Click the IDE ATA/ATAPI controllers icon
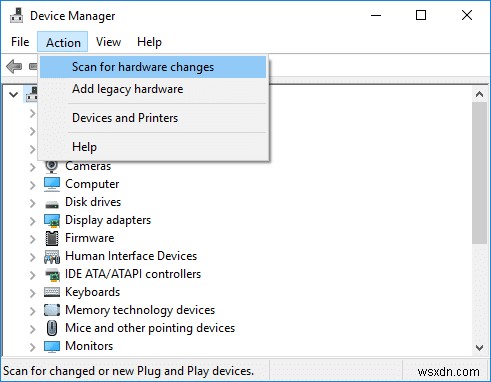This screenshot has height=382, width=491. 52,274
